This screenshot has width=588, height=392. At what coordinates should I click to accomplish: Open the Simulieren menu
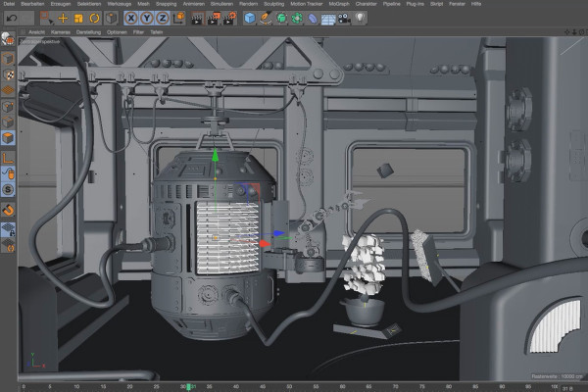tap(222, 4)
